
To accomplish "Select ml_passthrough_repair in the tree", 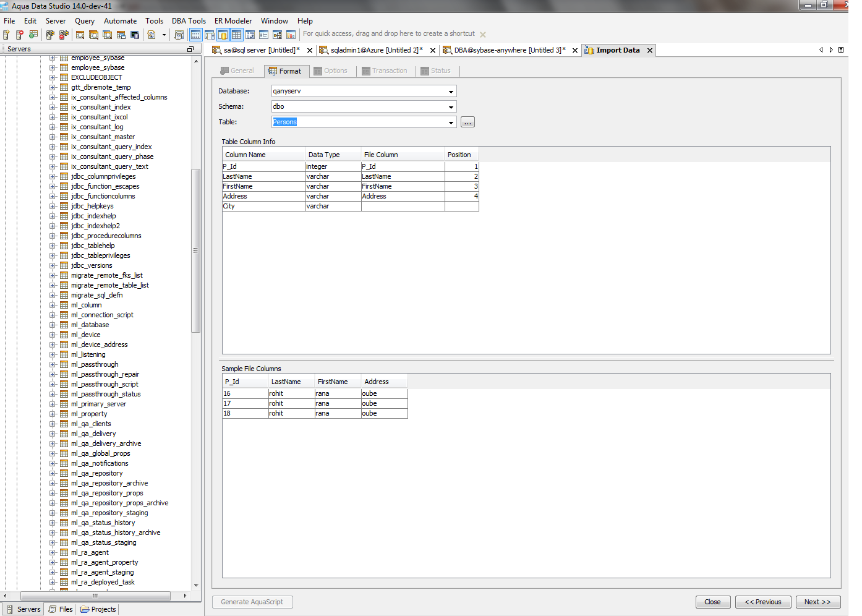I will 105,374.
